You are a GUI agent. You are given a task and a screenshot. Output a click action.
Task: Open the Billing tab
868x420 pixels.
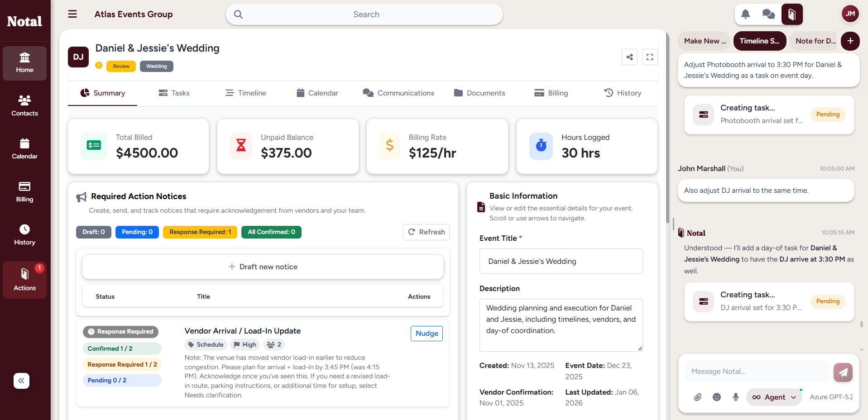(x=551, y=93)
